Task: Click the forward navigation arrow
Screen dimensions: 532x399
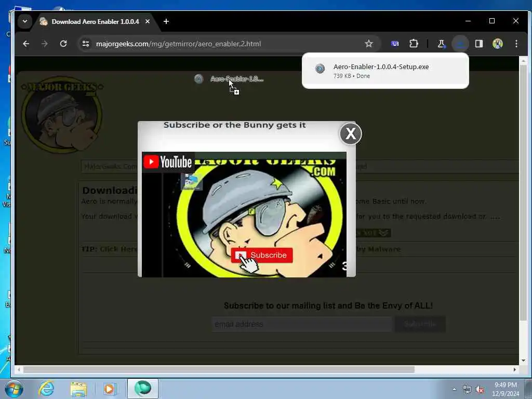Action: pyautogui.click(x=45, y=44)
